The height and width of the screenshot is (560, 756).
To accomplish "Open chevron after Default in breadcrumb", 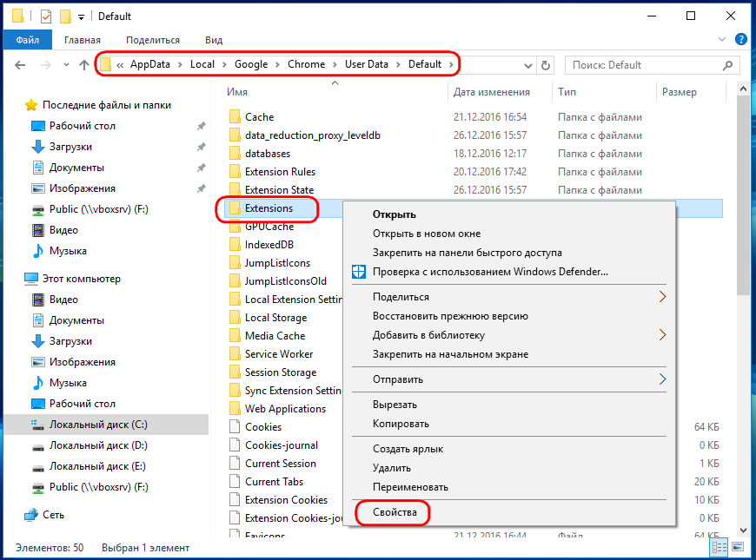I will coord(452,64).
